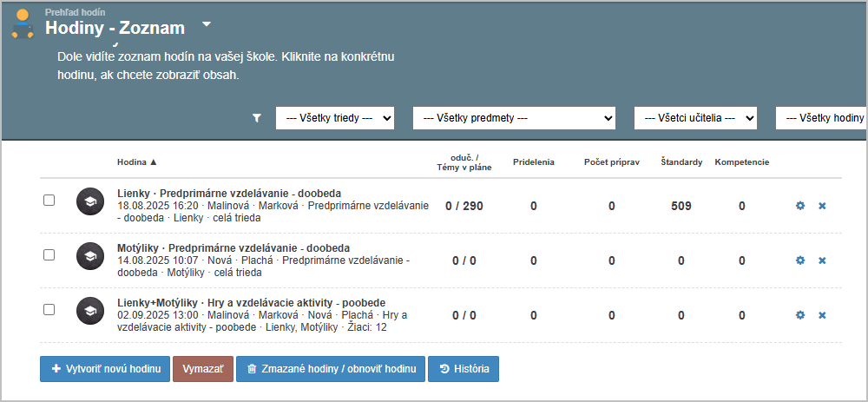Open settings gear for Lienky lesson row
Image resolution: width=868 pixels, height=402 pixels.
coord(800,206)
